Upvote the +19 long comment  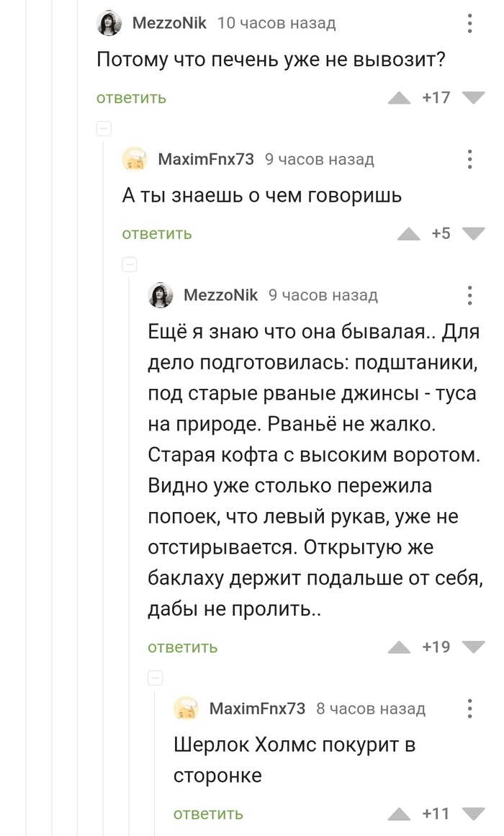(399, 647)
